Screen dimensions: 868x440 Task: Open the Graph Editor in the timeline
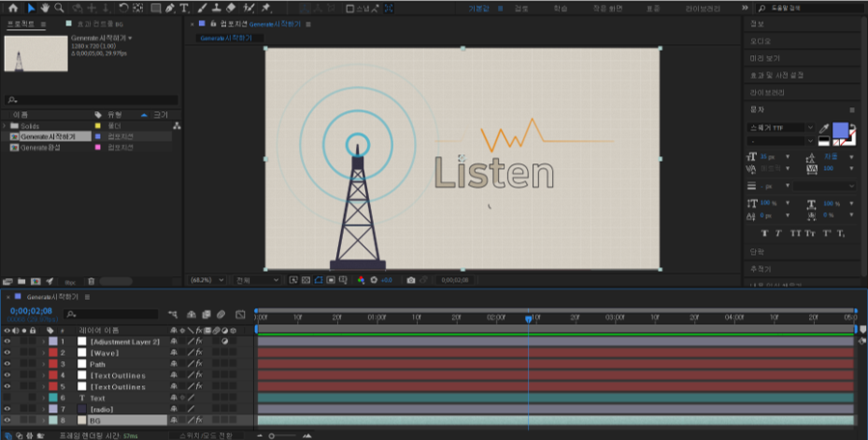coord(240,315)
